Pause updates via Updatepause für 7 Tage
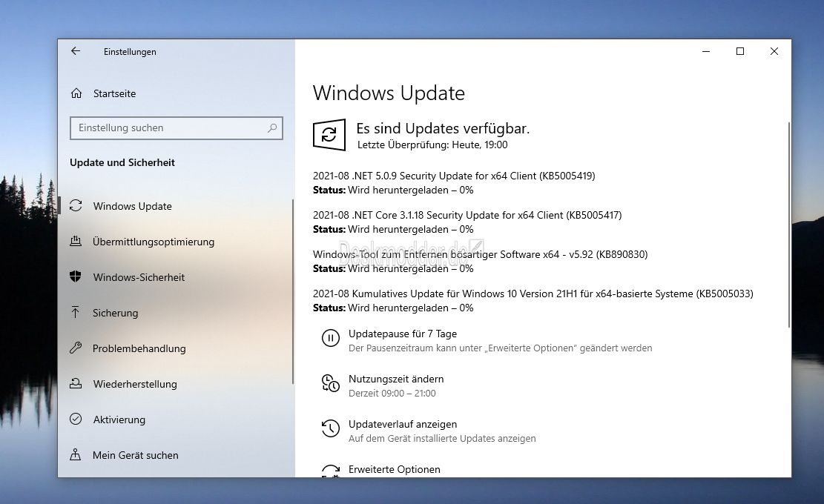Screen dimensions: 824x504 point(403,334)
